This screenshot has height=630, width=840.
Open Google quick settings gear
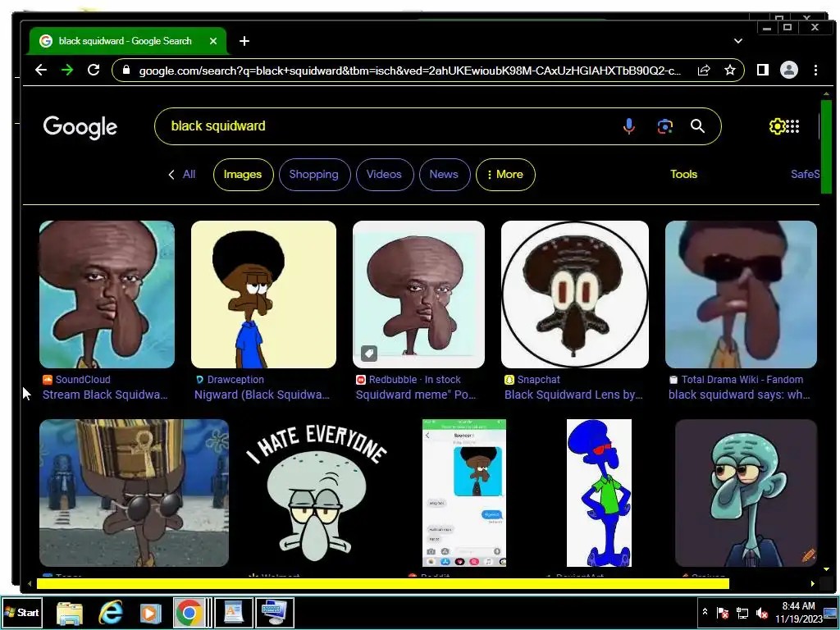point(776,126)
